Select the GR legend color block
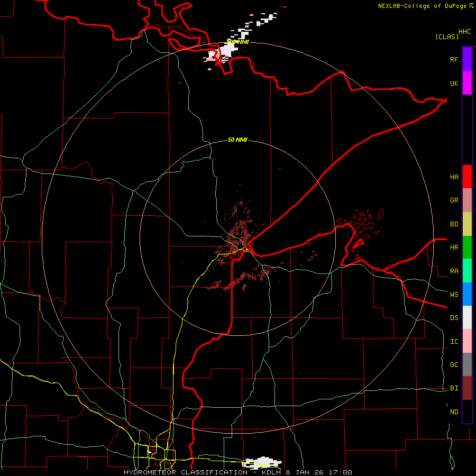This screenshot has width=476, height=476. (x=467, y=200)
